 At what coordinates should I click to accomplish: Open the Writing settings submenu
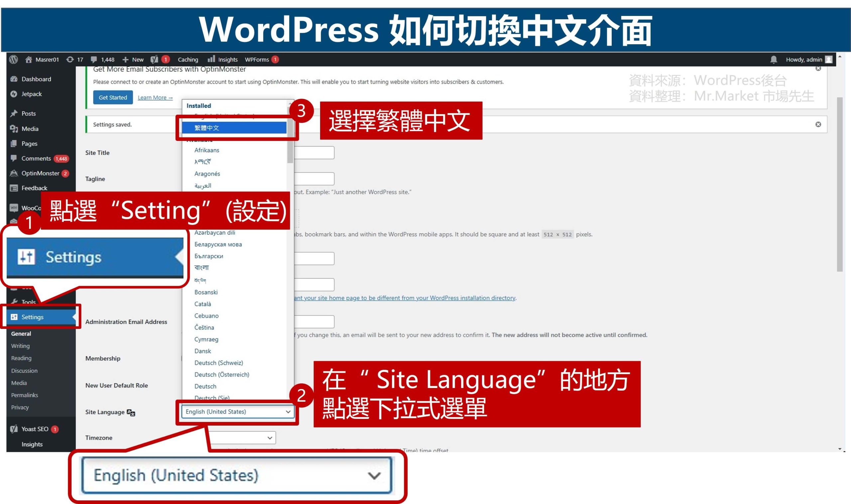20,346
